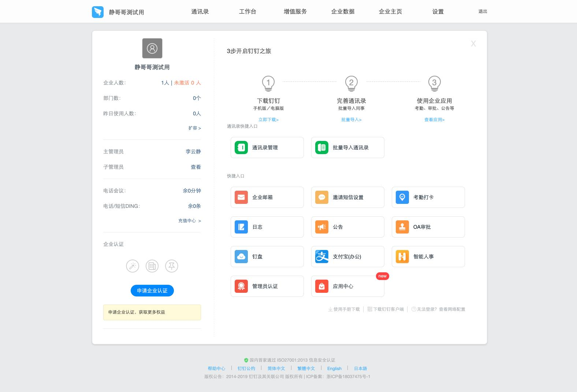
Task: Click the step 1 lightbulb icon
Action: click(268, 84)
